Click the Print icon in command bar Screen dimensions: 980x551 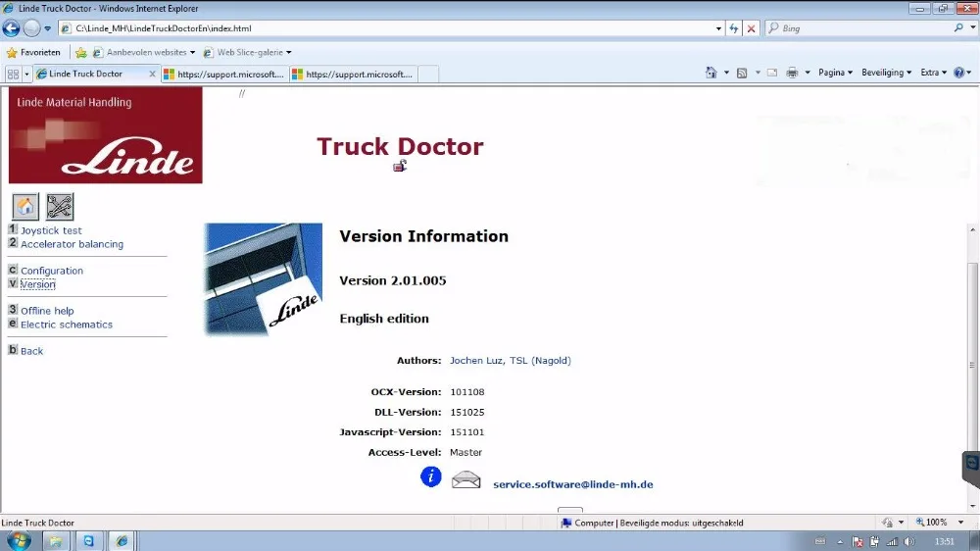[792, 73]
